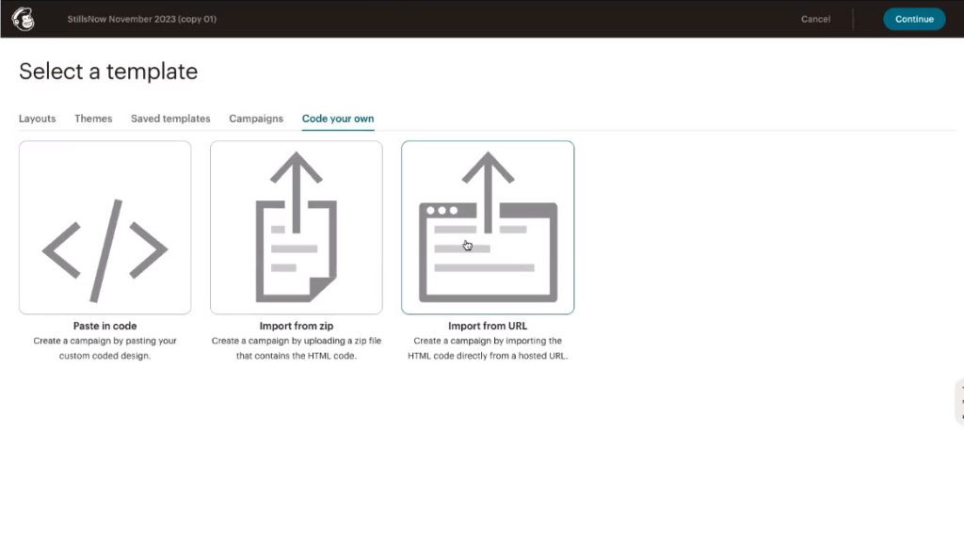This screenshot has height=560, width=964.
Task: Choose the Import from zip file icon
Action: click(x=296, y=228)
